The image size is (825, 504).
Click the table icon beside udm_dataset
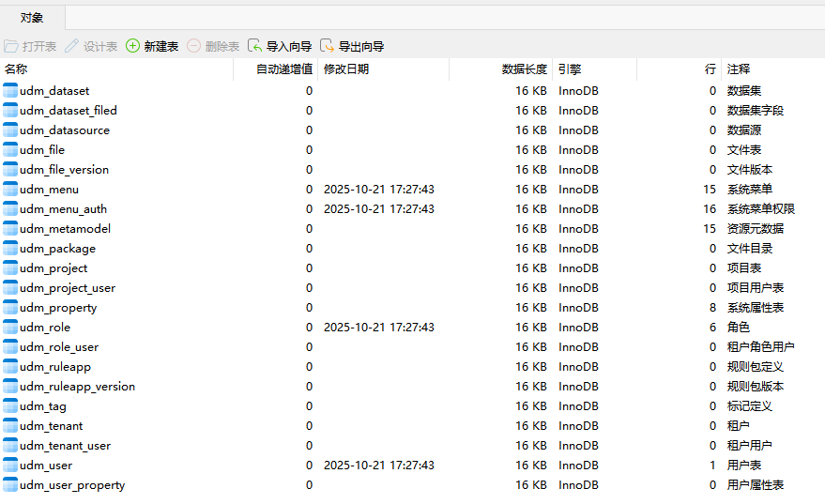[x=10, y=91]
